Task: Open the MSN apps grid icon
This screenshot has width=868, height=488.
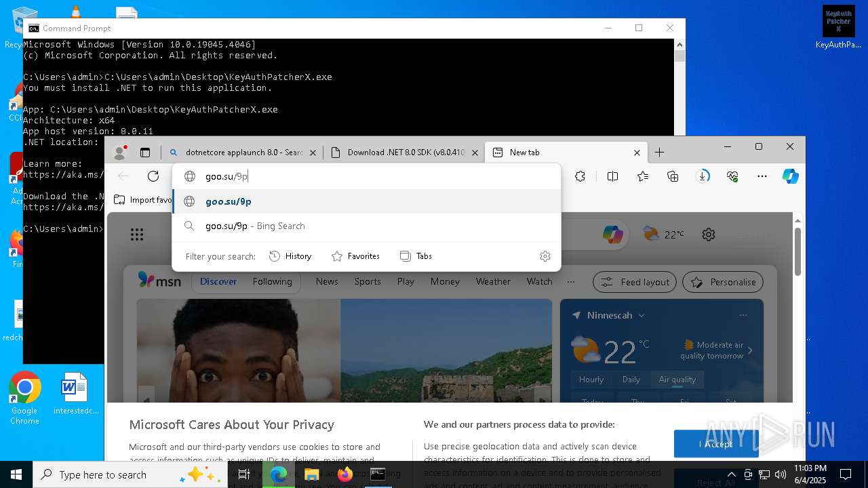Action: click(x=137, y=235)
